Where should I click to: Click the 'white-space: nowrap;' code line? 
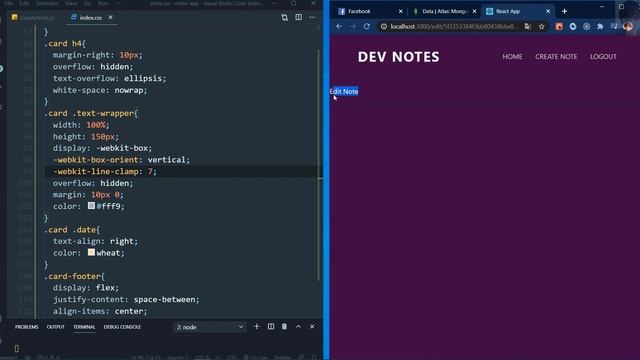100,90
